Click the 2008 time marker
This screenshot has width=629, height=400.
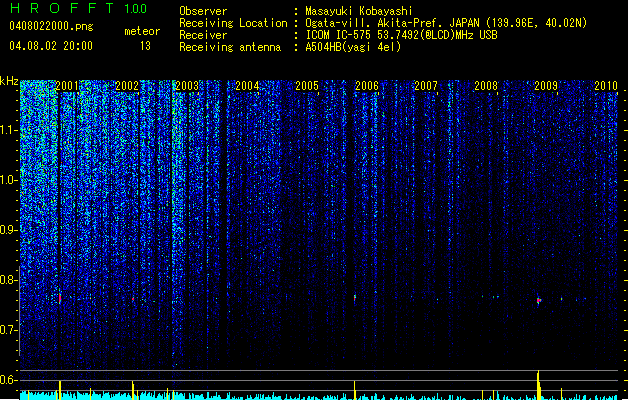tap(486, 86)
